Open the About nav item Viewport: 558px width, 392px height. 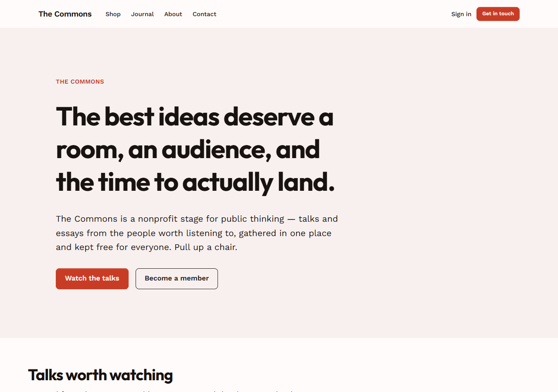[x=173, y=14]
